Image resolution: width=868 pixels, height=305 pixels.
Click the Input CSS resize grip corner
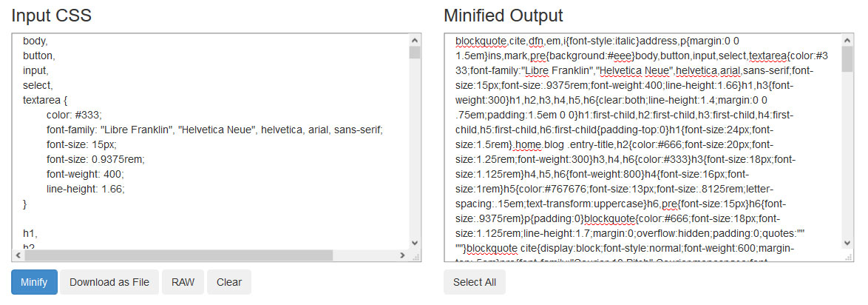pos(416,255)
